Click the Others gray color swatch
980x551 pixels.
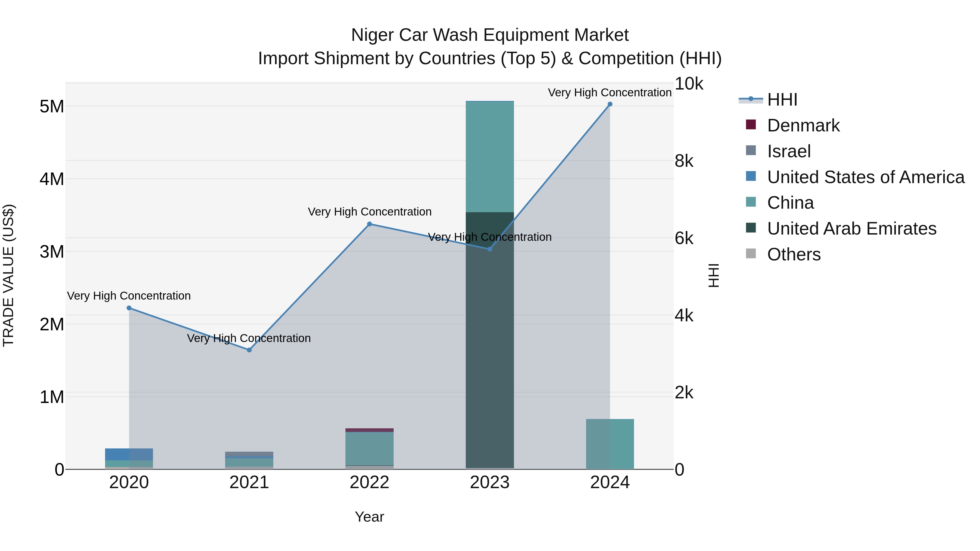point(751,253)
